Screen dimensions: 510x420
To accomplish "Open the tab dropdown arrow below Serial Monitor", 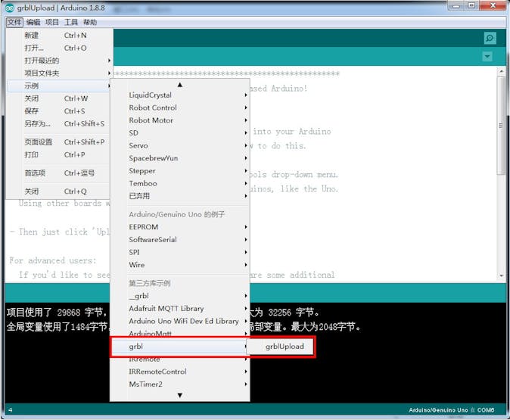I will [487, 57].
